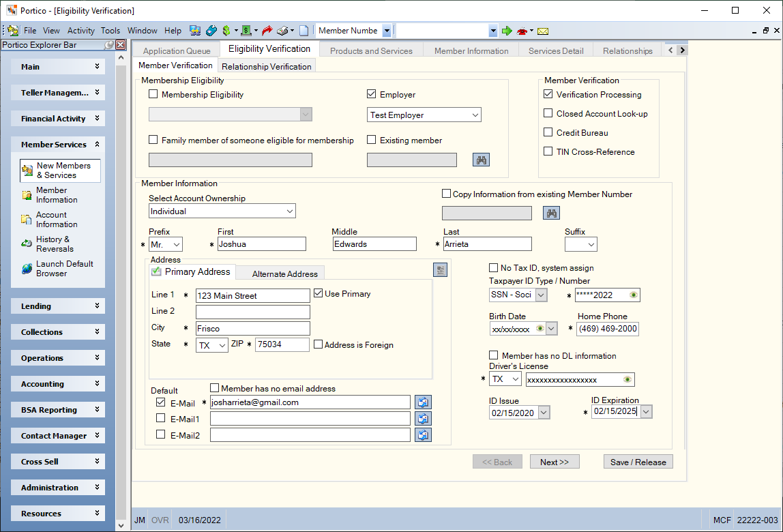Open the yellow envelope mail icon

tap(543, 31)
